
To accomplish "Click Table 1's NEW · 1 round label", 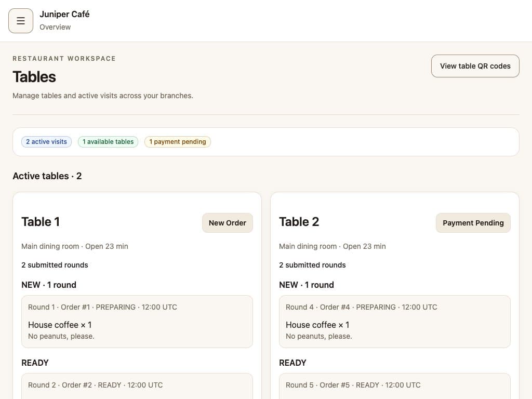I will [49, 285].
